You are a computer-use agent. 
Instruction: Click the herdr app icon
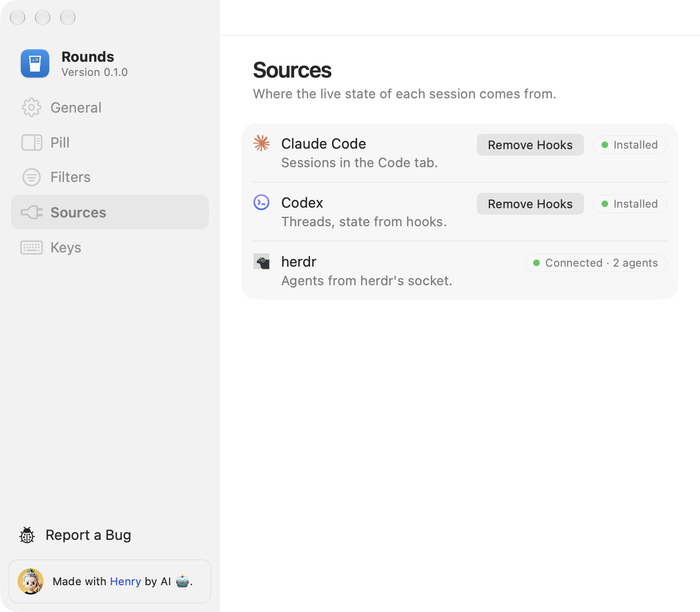pos(261,261)
